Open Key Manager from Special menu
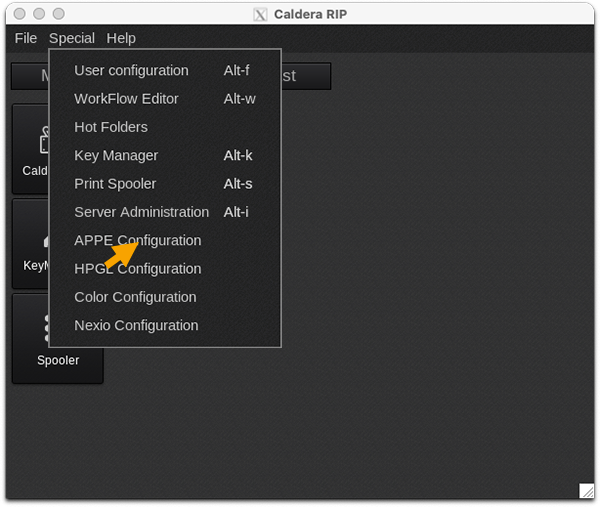 pyautogui.click(x=165, y=155)
